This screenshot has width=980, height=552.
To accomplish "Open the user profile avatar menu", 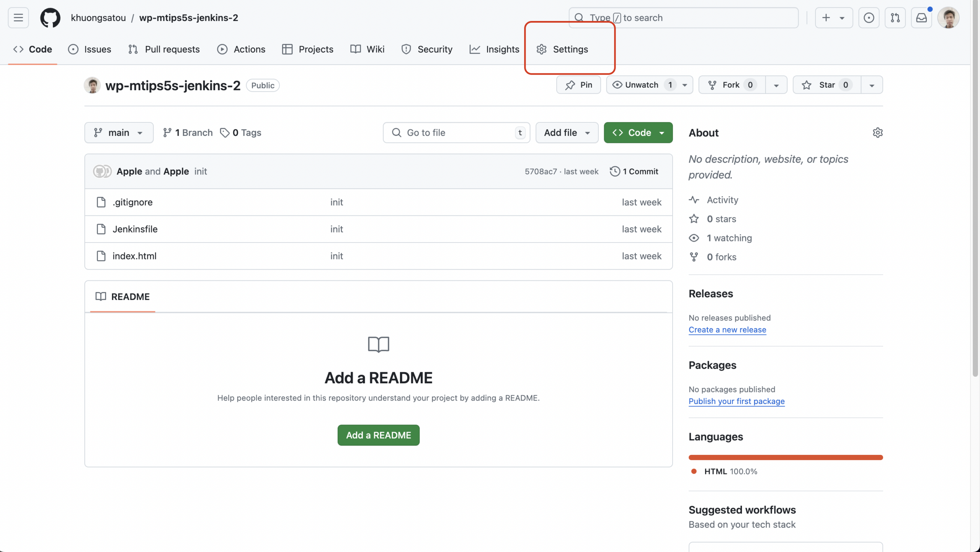I will (x=948, y=18).
